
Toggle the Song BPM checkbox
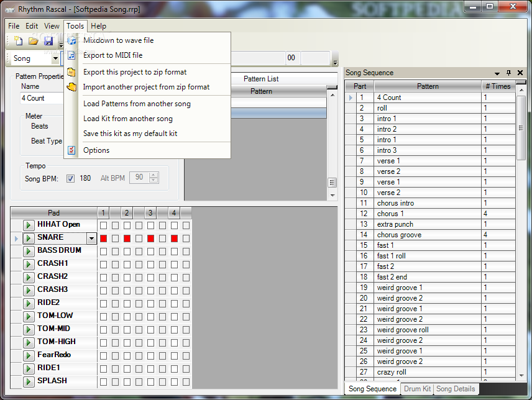70,179
